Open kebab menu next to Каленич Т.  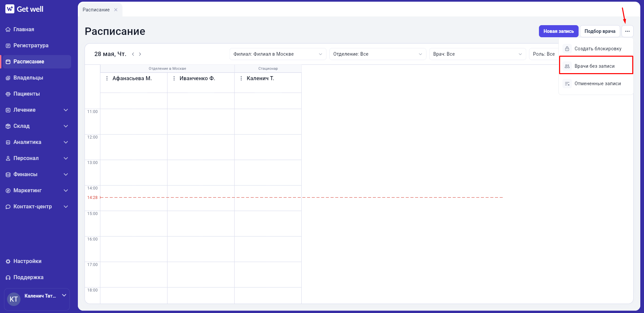coord(241,78)
